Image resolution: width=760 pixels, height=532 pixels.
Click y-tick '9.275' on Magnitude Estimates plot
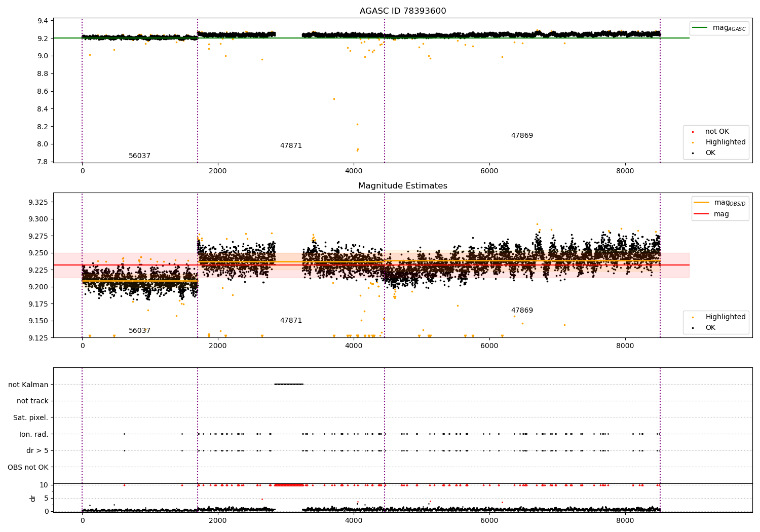[x=39, y=236]
